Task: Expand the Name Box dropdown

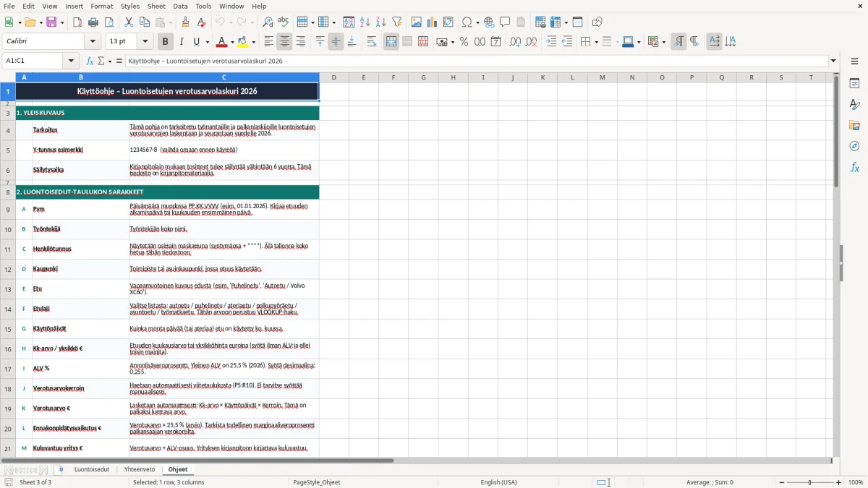Action: tap(71, 61)
